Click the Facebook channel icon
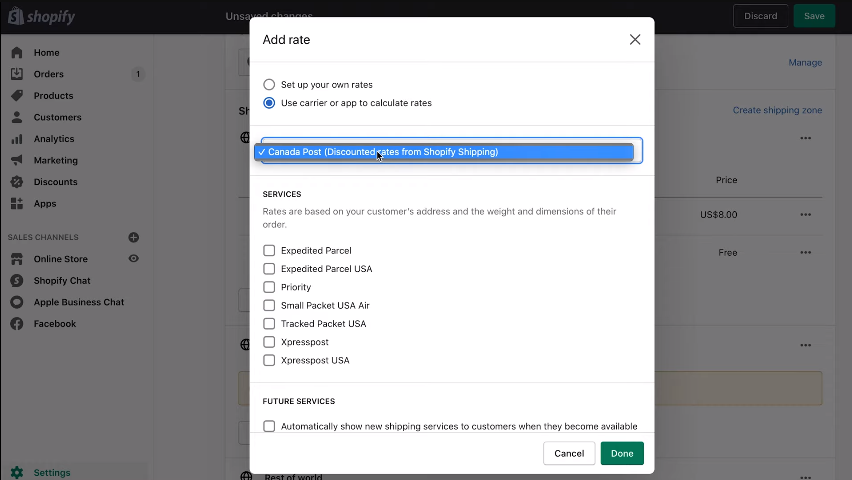The height and width of the screenshot is (480, 852). click(17, 324)
